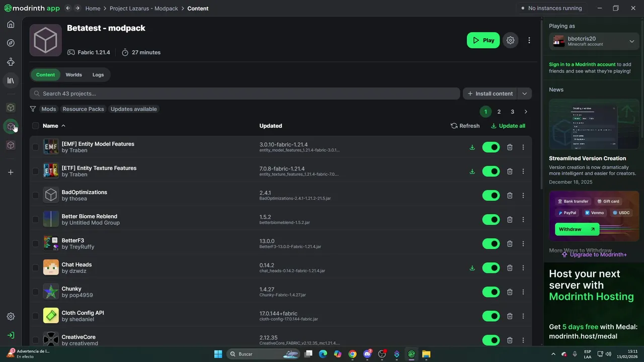The width and height of the screenshot is (644, 362).
Task: Open the Streamlined Version Creation news thumbnail
Action: (594, 124)
